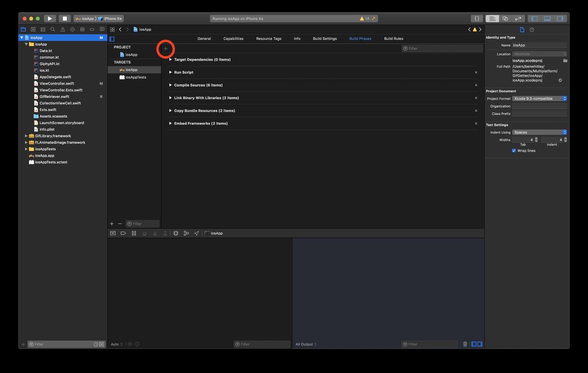The width and height of the screenshot is (588, 373).
Task: Open the Library with curly braces button
Action: [477, 19]
